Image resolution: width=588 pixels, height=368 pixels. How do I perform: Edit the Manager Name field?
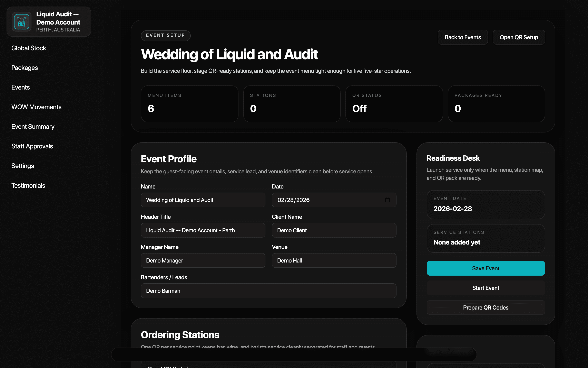203,260
